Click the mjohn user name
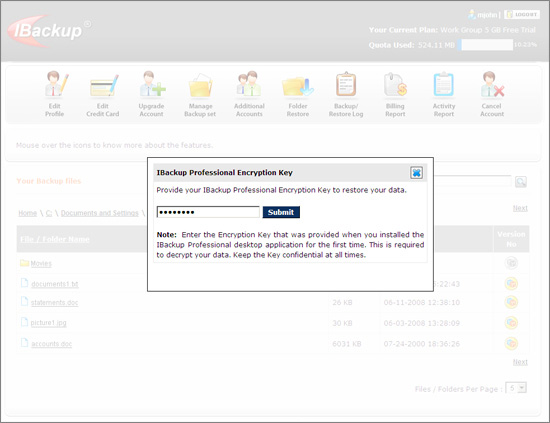This screenshot has width=550, height=423. [x=487, y=15]
